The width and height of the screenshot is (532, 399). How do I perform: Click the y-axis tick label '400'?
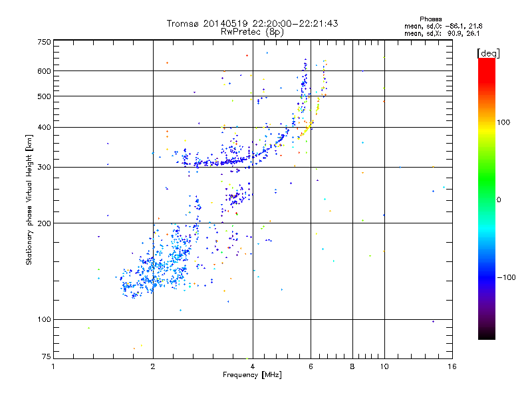point(45,128)
